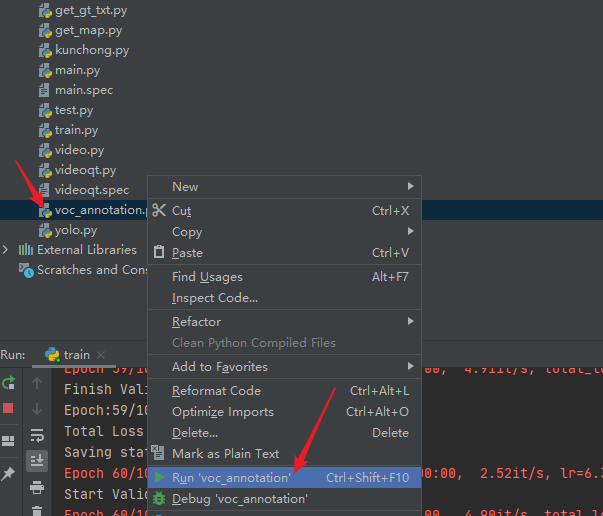Click the green Run triangle icon
603x516 pixels.
coord(159,478)
